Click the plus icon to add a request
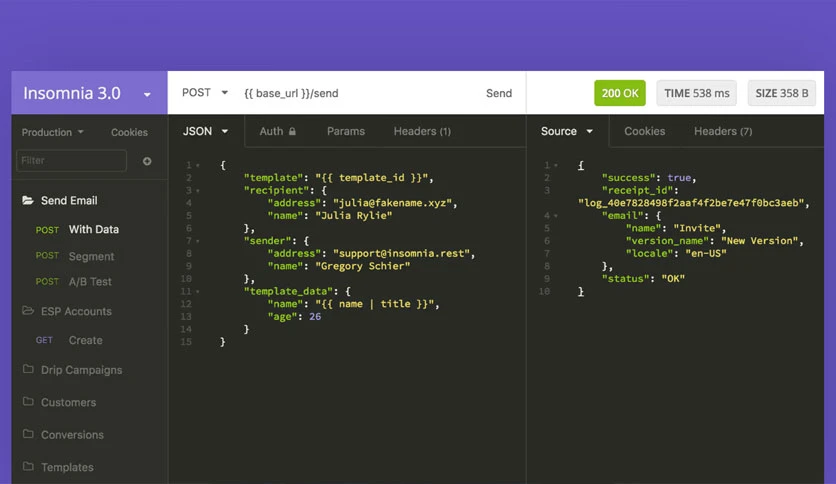836x484 pixels. [x=147, y=161]
